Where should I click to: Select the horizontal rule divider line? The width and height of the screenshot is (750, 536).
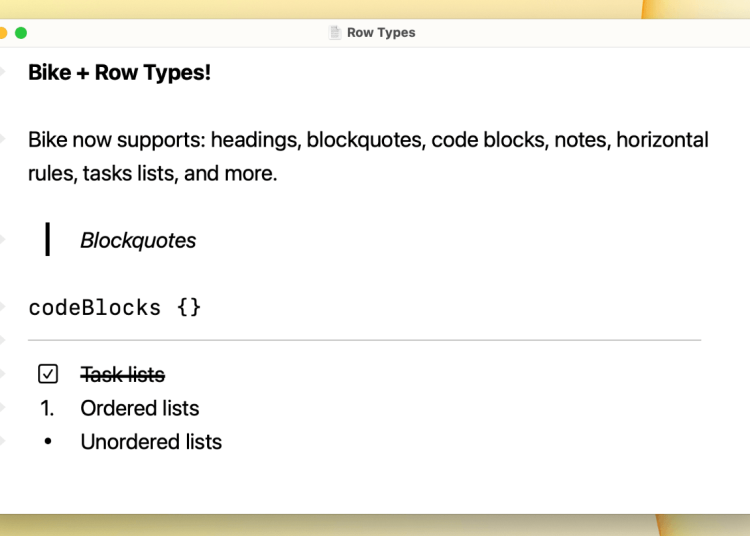tap(364, 340)
